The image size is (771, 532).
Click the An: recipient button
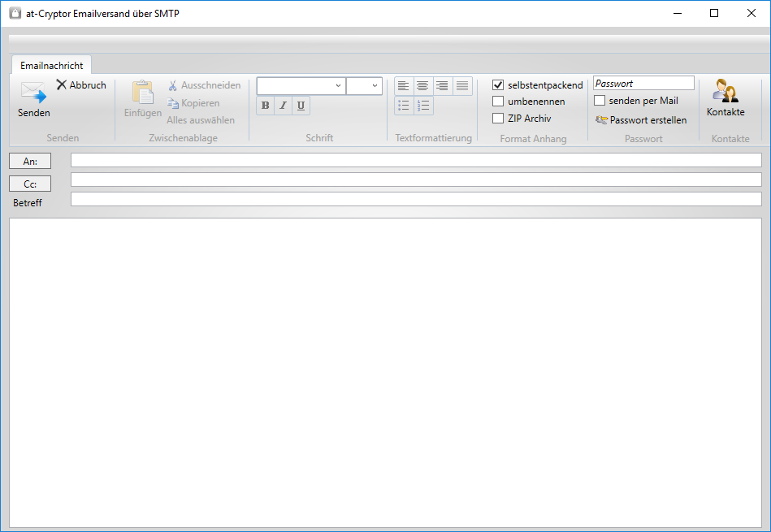(x=30, y=162)
